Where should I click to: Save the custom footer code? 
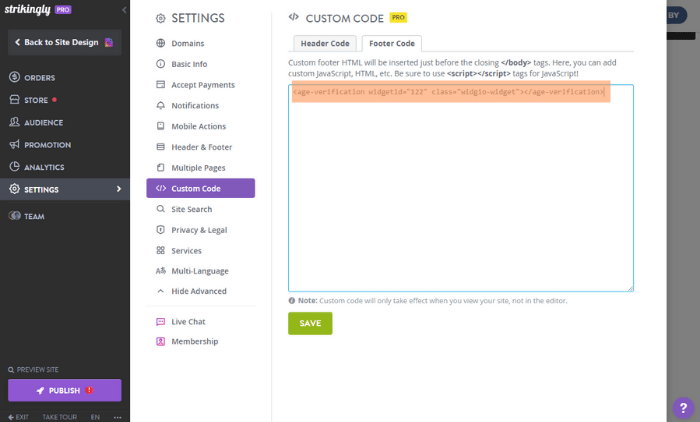pos(310,323)
